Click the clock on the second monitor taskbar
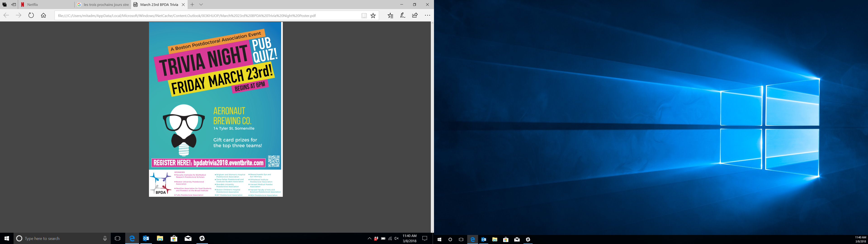The height and width of the screenshot is (244, 868). pos(860,239)
